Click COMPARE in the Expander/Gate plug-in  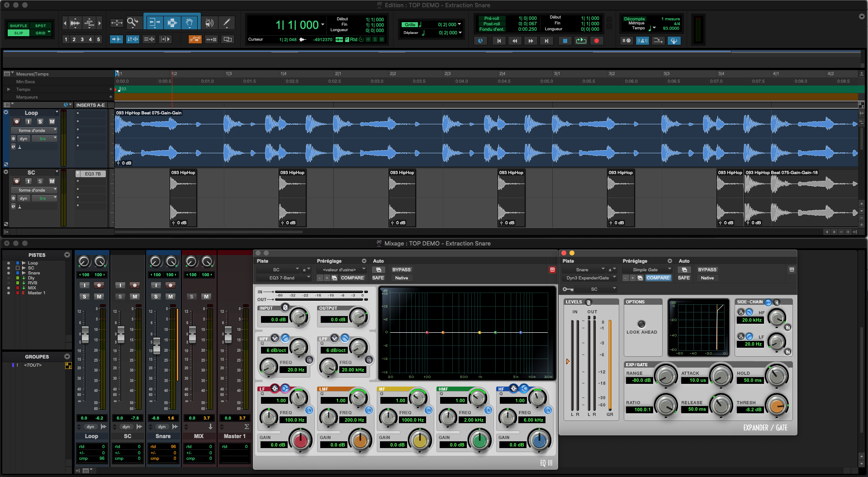pyautogui.click(x=658, y=278)
